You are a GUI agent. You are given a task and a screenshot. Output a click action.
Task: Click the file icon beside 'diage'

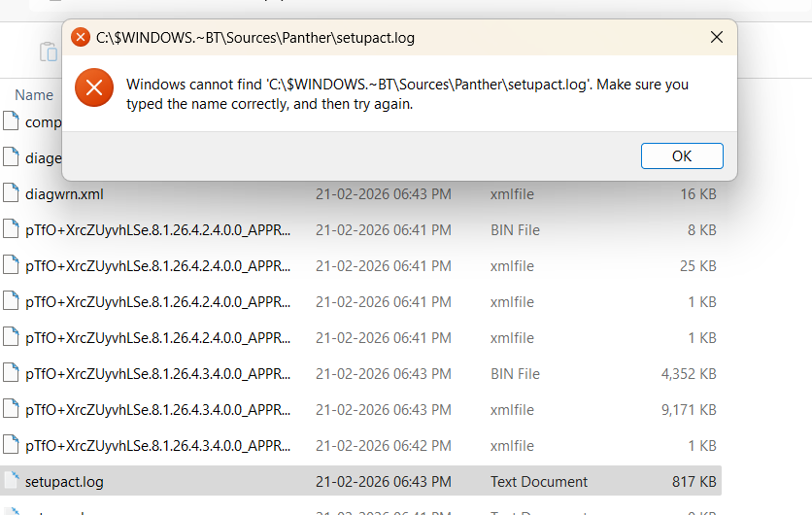11,156
